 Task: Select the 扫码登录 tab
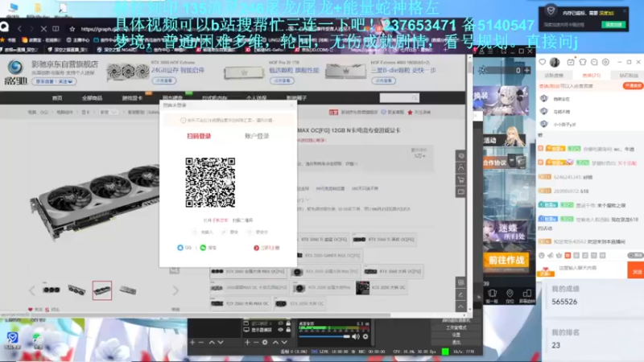coord(199,136)
